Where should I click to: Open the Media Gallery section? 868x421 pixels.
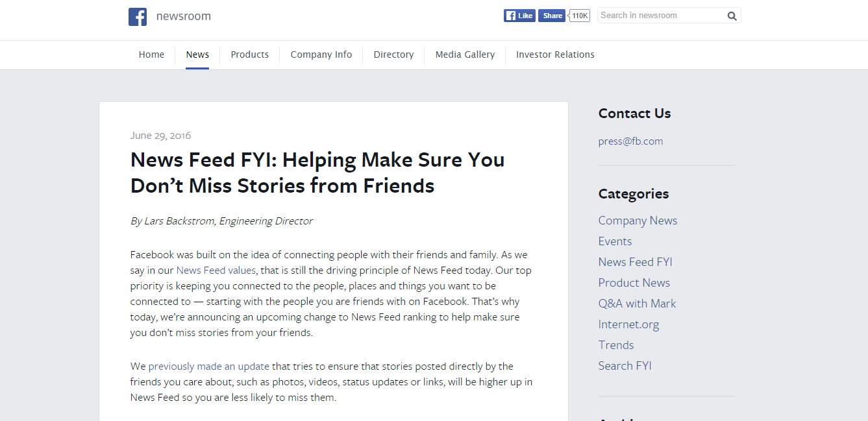tap(465, 54)
